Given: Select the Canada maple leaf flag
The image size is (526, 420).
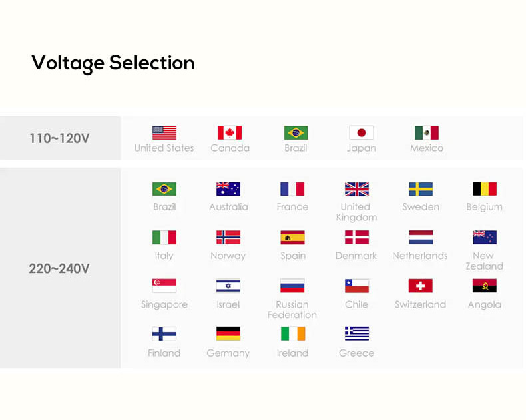Looking at the screenshot, I should click(x=230, y=133).
